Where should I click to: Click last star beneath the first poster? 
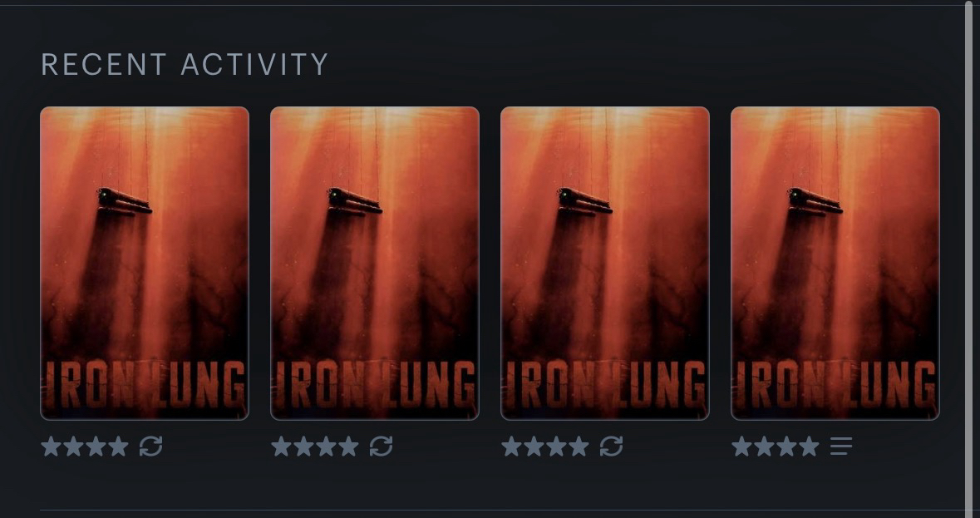[118, 446]
